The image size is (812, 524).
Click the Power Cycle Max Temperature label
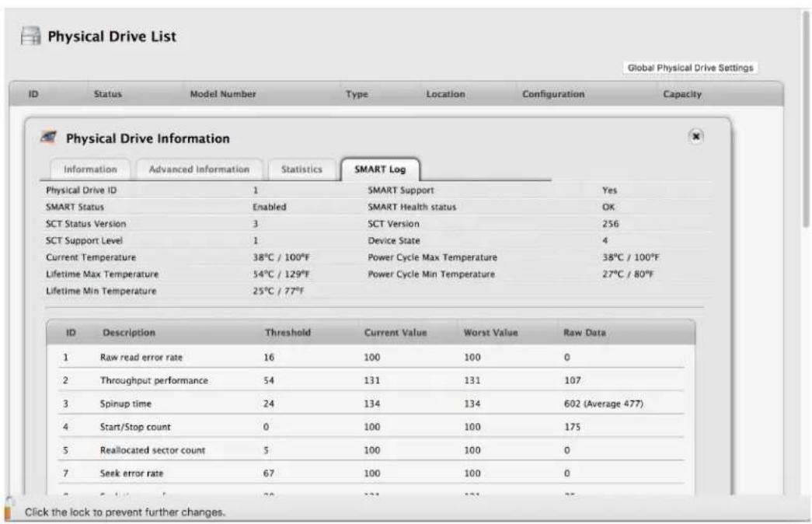tap(432, 257)
